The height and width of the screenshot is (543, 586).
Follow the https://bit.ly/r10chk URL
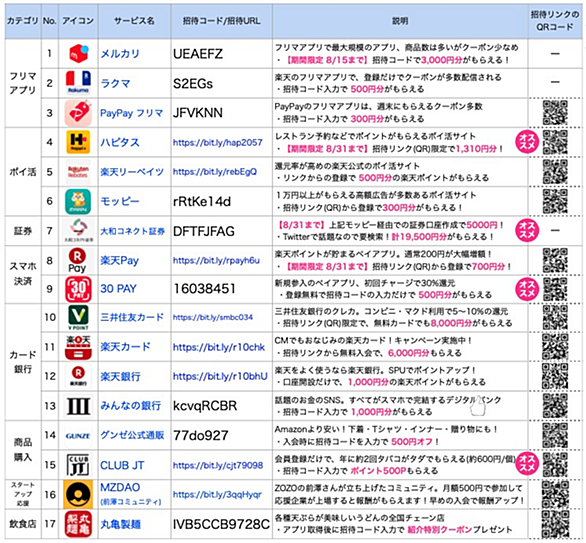[x=219, y=347]
